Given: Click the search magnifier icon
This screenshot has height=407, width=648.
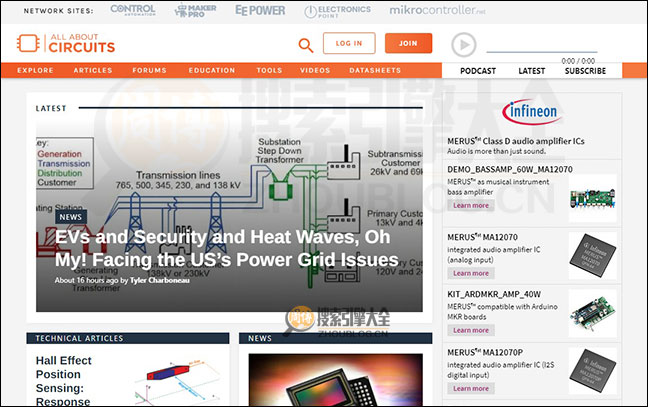Looking at the screenshot, I should (306, 45).
